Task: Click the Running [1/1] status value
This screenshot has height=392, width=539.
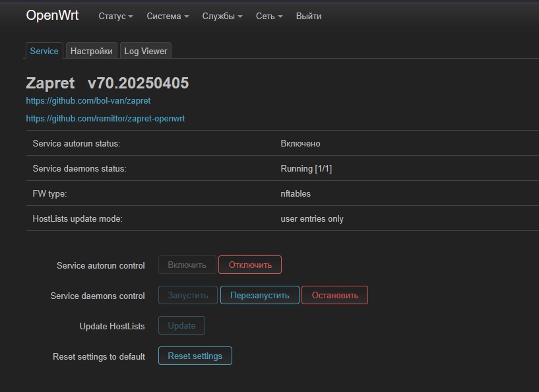Action: [x=306, y=168]
